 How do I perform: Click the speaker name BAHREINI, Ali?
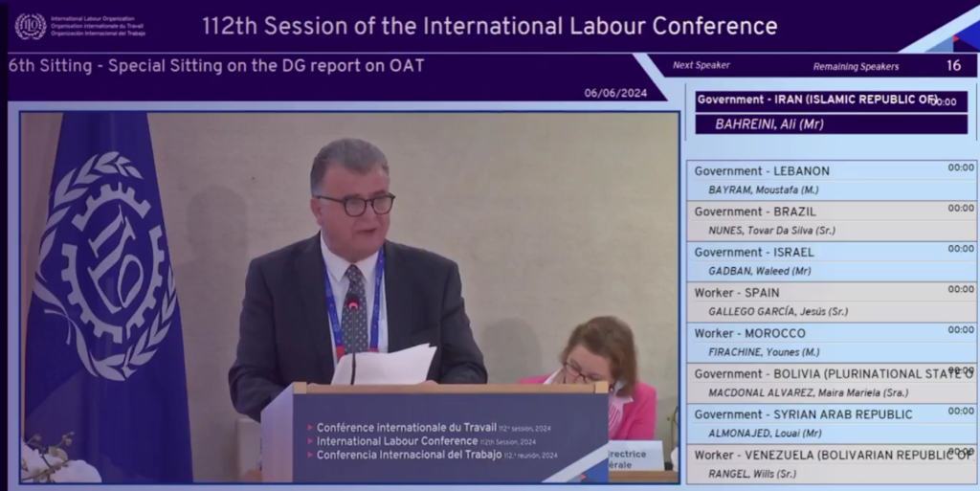click(x=769, y=123)
